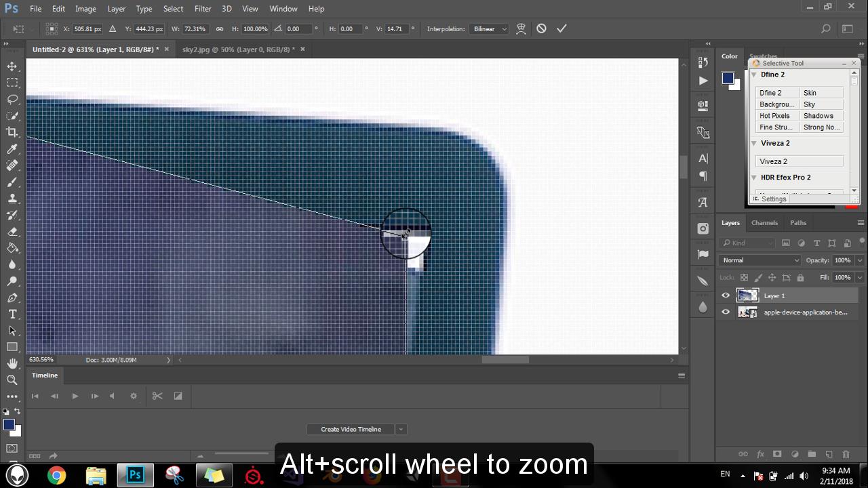868x488 pixels.
Task: Click the Shadows button in Selective Tool
Action: pyautogui.click(x=821, y=116)
